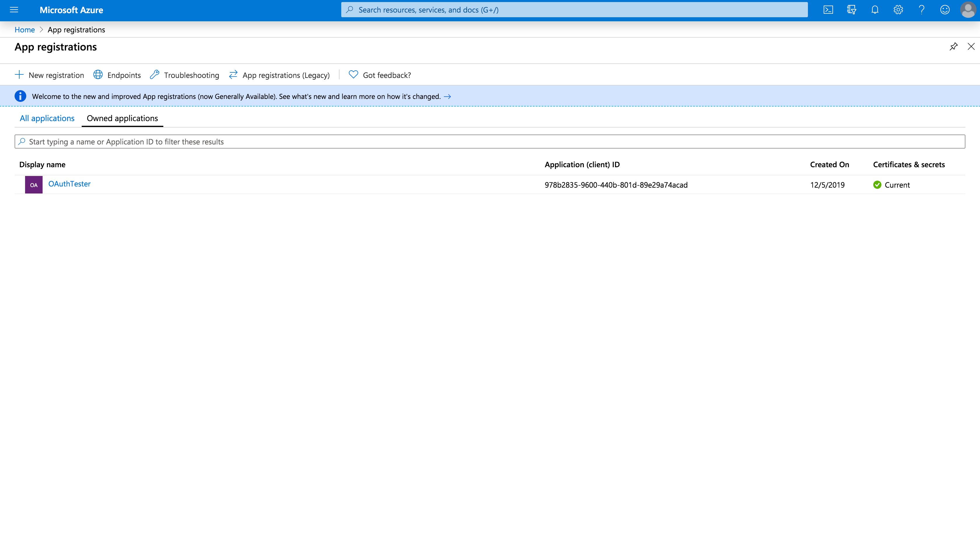Open Endpoints from the toolbar
The height and width of the screenshot is (546, 980).
(x=117, y=75)
